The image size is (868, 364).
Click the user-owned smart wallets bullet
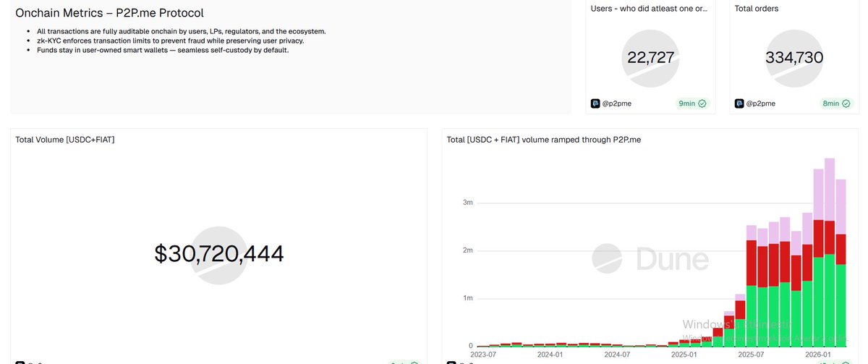[163, 50]
